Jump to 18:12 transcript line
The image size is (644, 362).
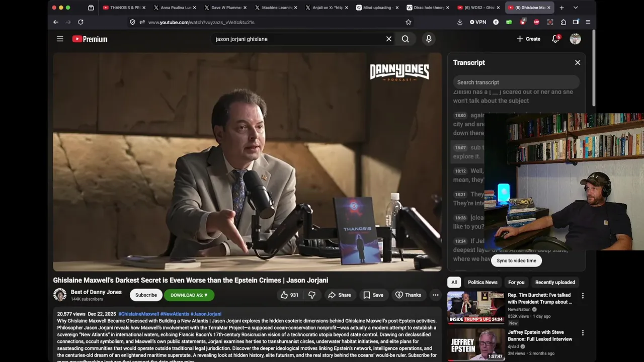pyautogui.click(x=469, y=175)
